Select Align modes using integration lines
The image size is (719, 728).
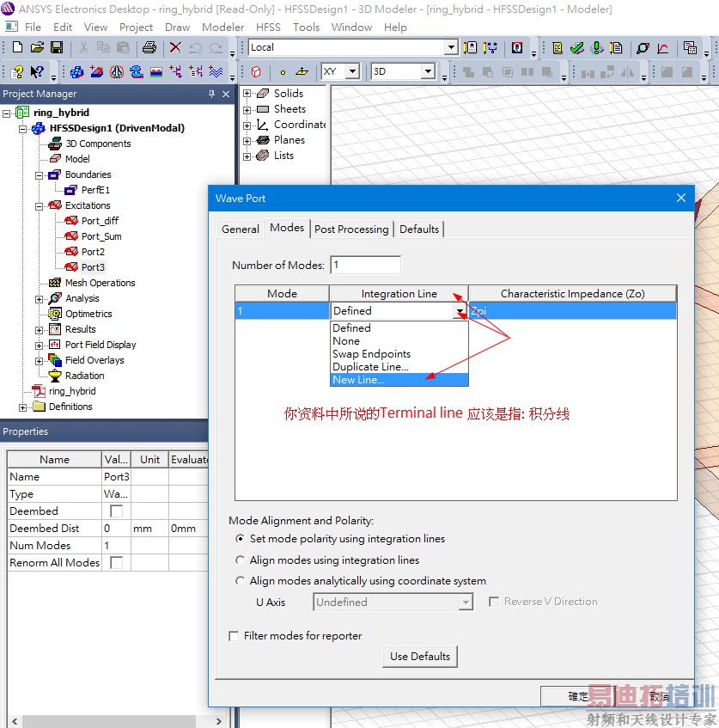coord(240,560)
